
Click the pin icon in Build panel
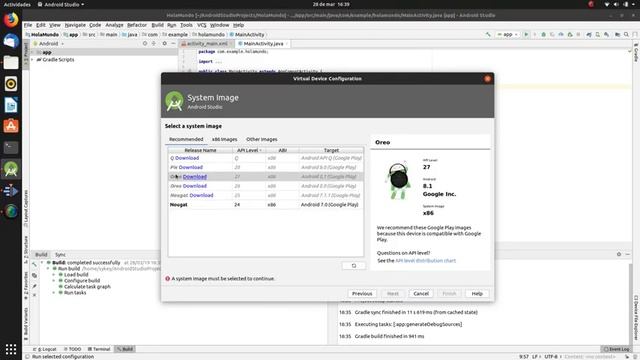click(34, 286)
